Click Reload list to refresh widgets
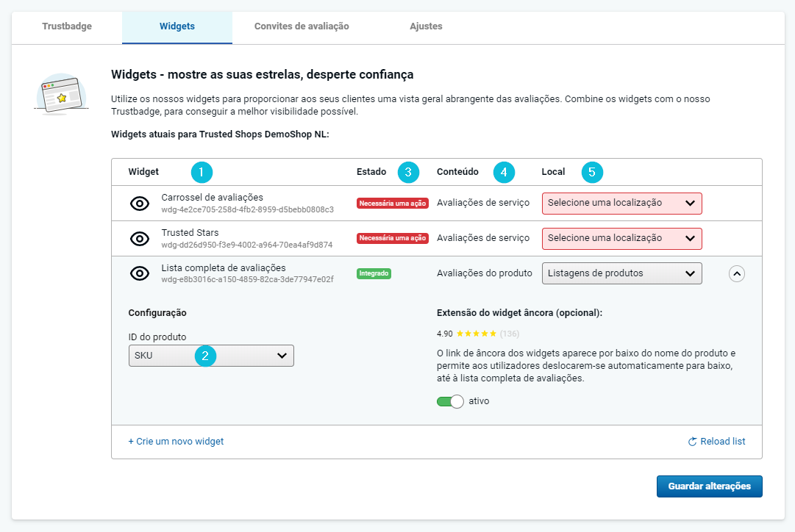 [716, 442]
